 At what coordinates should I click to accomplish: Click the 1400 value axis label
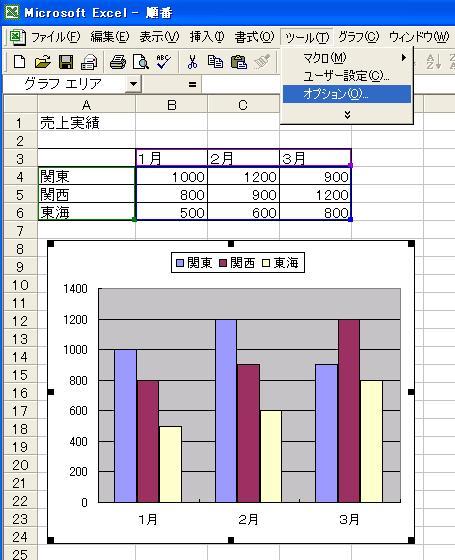(75, 289)
